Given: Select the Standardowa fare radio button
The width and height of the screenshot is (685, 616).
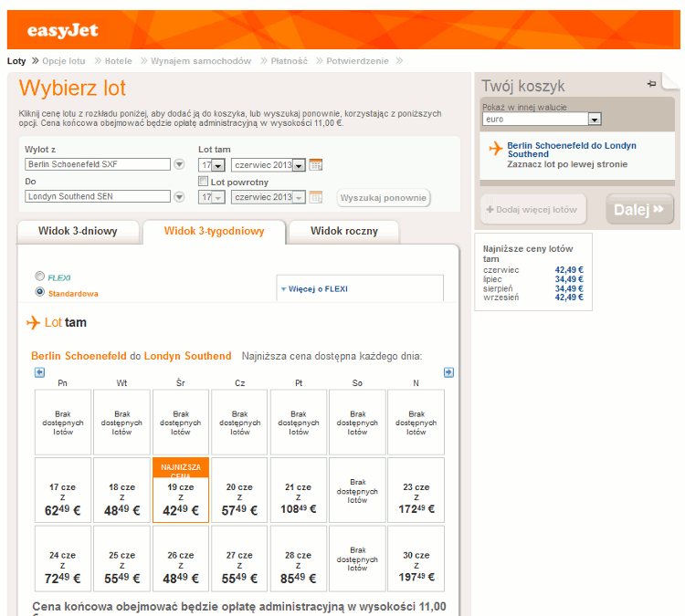Looking at the screenshot, I should 40,292.
